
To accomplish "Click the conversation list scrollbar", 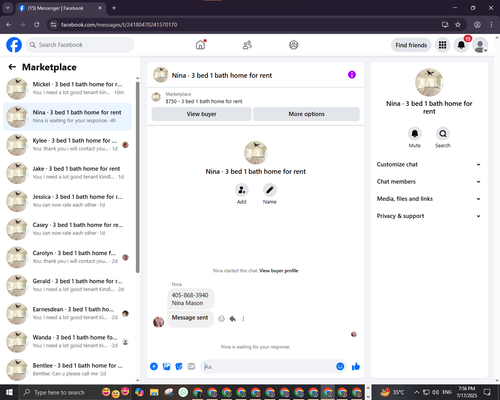I will (137, 178).
